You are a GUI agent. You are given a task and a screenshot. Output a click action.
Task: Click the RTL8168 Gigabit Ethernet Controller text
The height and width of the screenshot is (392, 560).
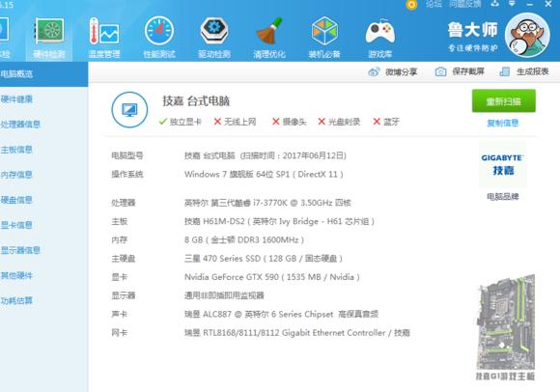(297, 333)
